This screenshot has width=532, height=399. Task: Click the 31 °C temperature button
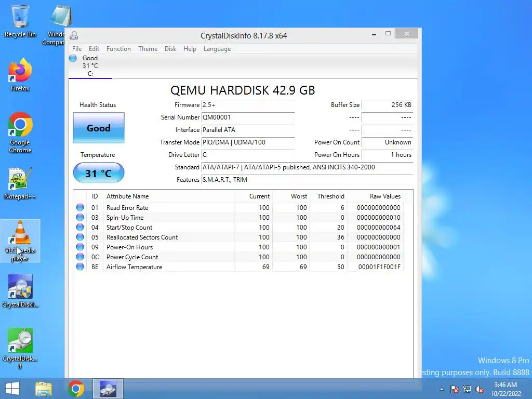click(x=99, y=172)
